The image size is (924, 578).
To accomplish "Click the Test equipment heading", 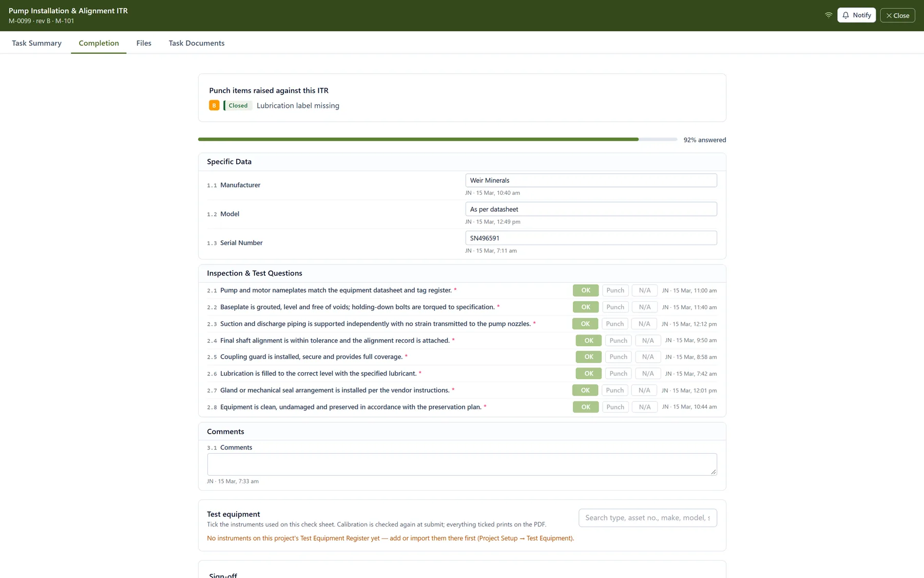I will click(x=234, y=514).
